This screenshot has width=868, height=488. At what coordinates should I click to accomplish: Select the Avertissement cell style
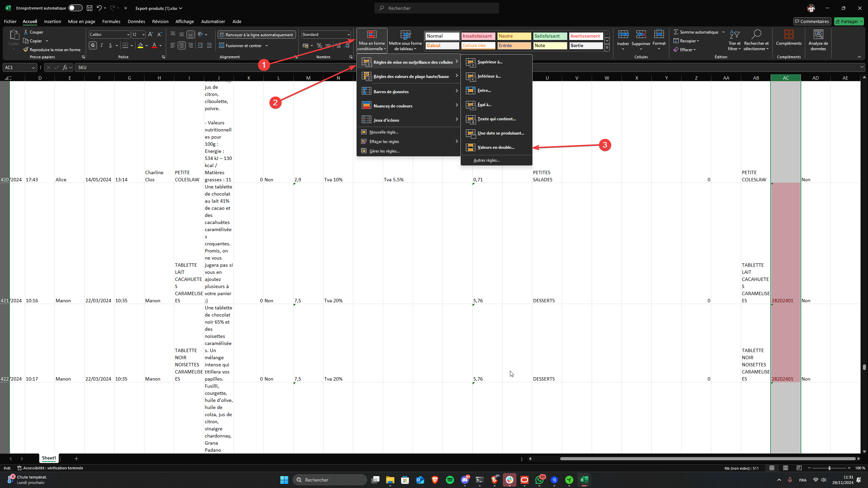[x=586, y=36]
